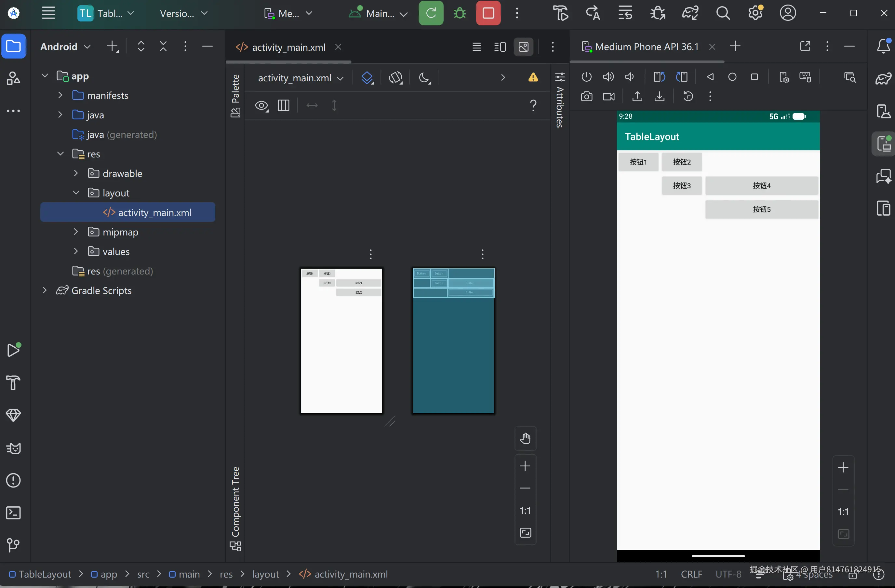Select activity_main.xml in project tree
The height and width of the screenshot is (588, 895).
pos(128,212)
